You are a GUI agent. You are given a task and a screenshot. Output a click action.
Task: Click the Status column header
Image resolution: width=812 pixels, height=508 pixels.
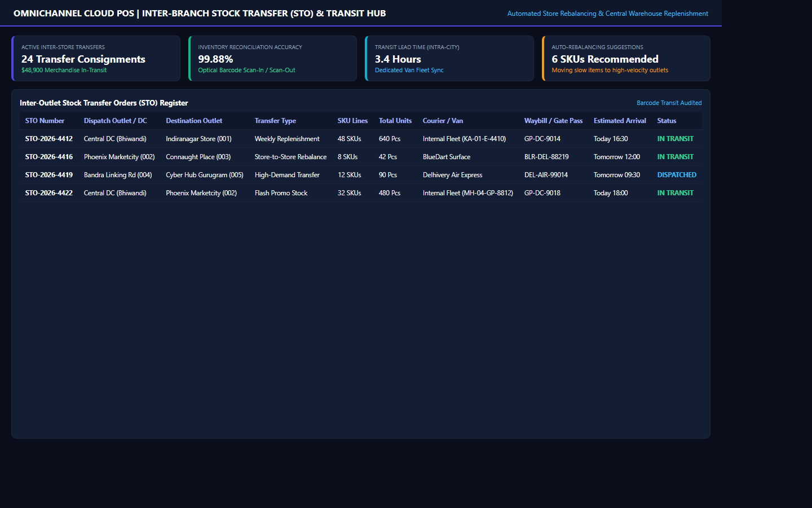(x=667, y=121)
